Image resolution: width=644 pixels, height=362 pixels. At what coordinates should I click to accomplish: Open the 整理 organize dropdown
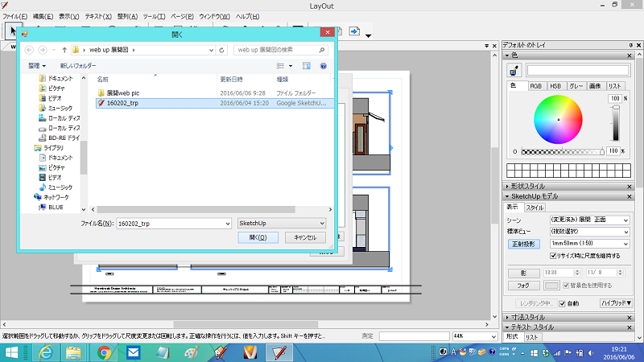[36, 66]
